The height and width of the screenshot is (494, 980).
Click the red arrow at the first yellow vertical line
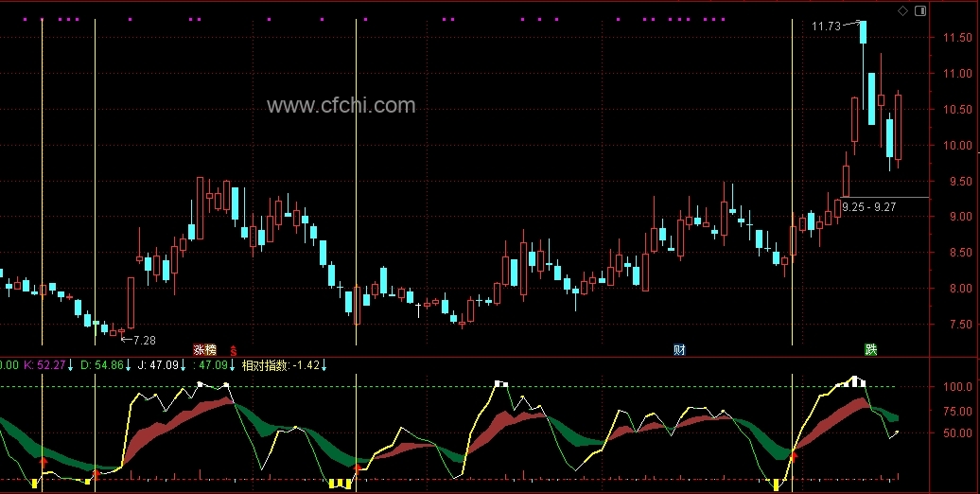44,462
